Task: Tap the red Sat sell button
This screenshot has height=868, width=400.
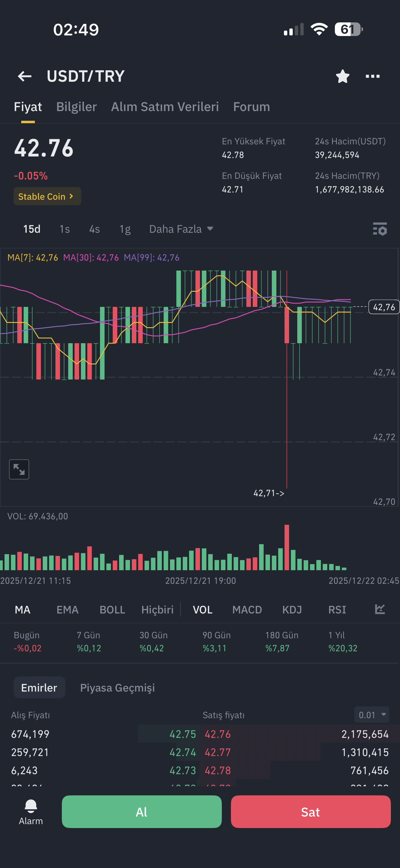Action: [311, 812]
